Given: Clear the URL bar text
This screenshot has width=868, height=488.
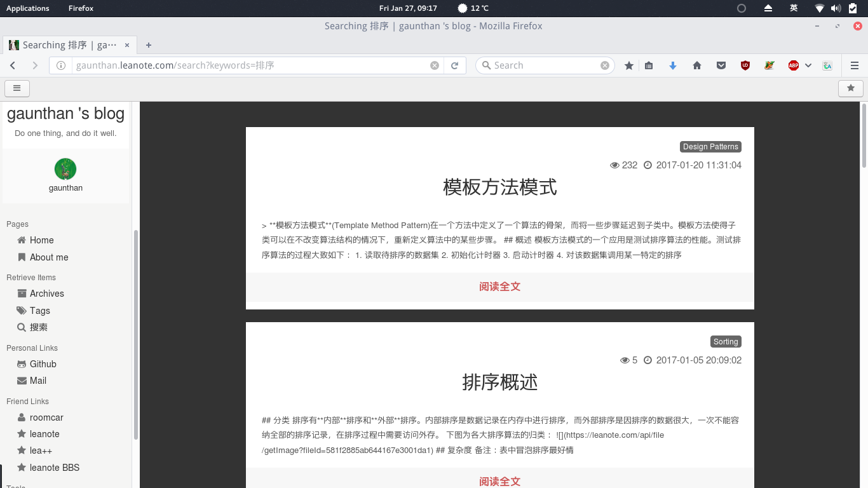Looking at the screenshot, I should tap(435, 65).
